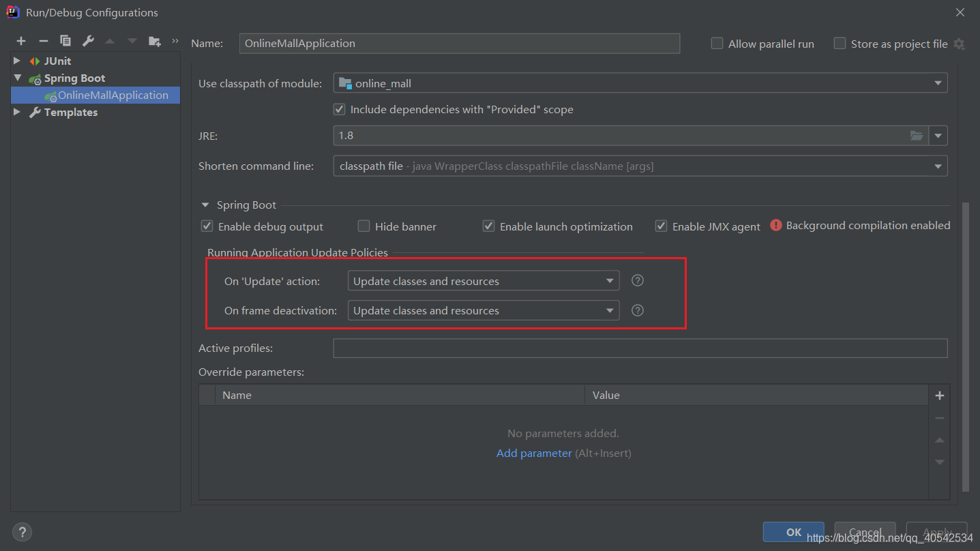Open Shorten command line dropdown

[x=640, y=166]
